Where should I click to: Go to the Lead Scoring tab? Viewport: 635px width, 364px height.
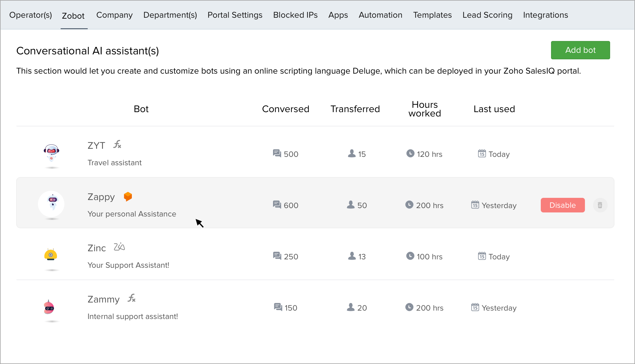click(487, 15)
